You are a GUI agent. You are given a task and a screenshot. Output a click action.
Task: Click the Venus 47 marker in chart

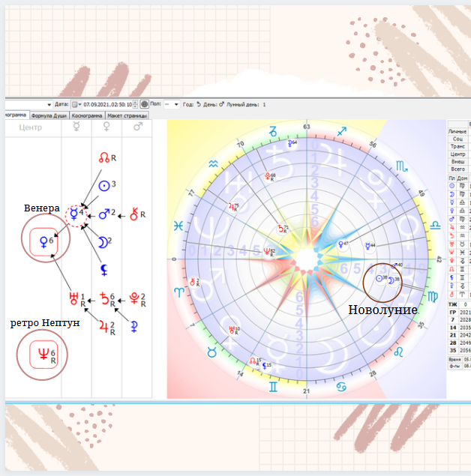tap(343, 244)
